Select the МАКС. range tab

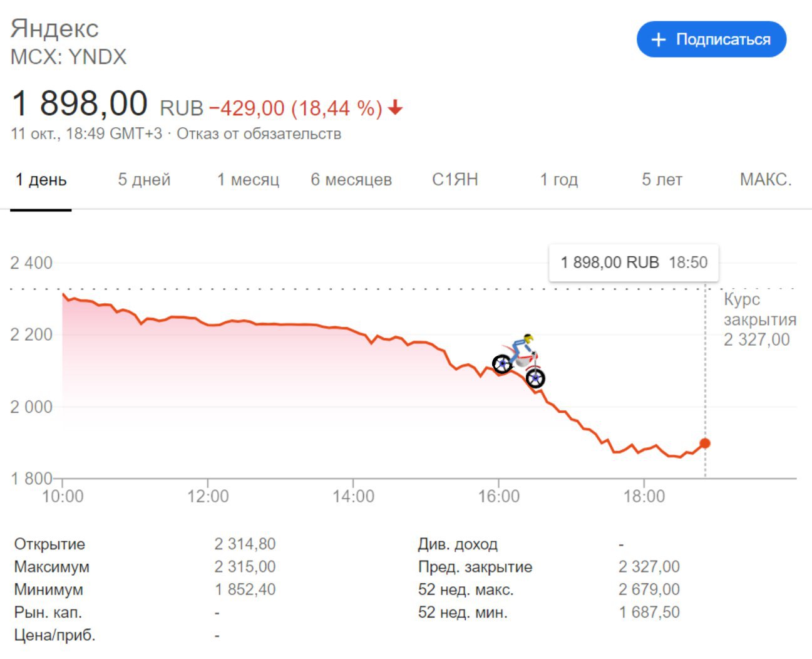click(x=766, y=180)
